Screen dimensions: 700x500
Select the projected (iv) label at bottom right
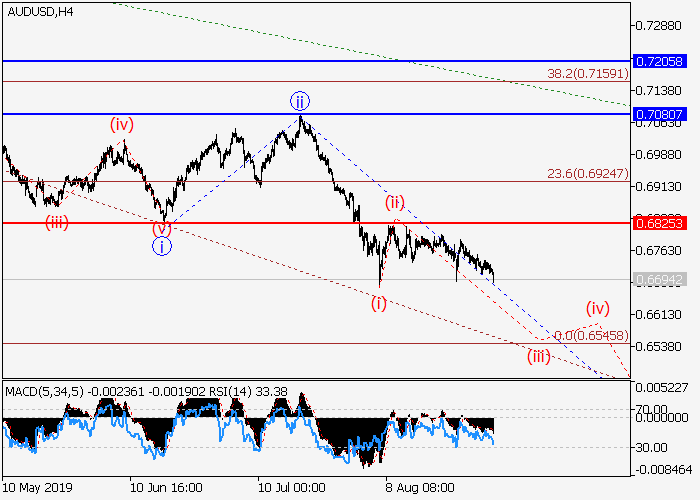pyautogui.click(x=598, y=307)
